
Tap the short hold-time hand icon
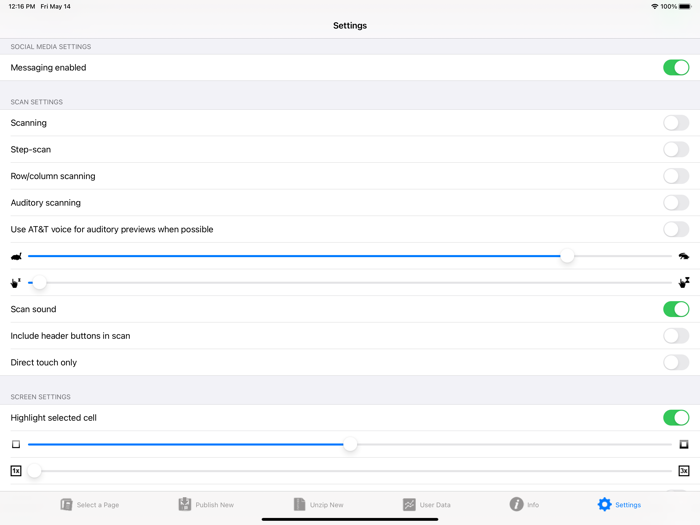(16, 283)
